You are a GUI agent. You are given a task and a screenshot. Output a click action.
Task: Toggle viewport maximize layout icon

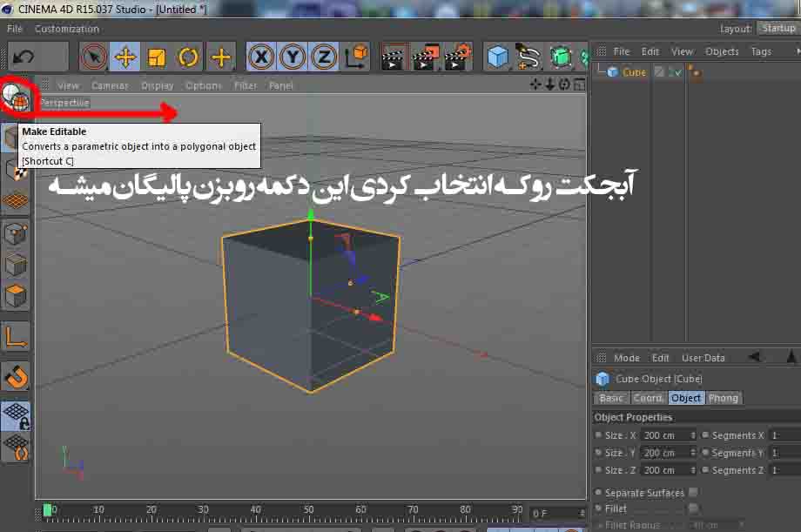[x=579, y=84]
